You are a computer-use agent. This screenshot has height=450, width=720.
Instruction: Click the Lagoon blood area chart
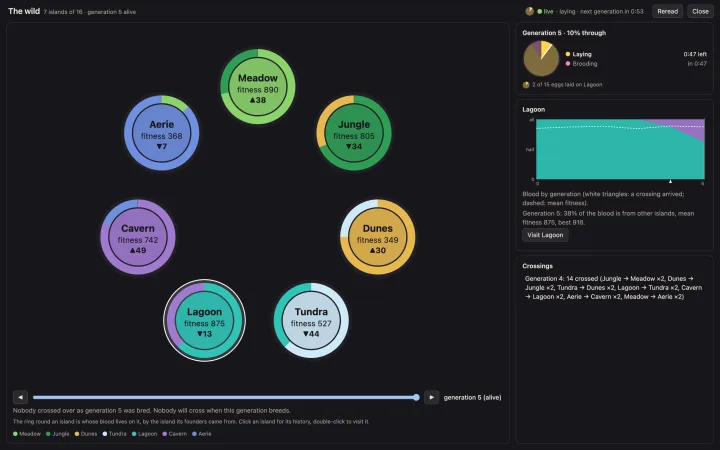tap(620, 149)
